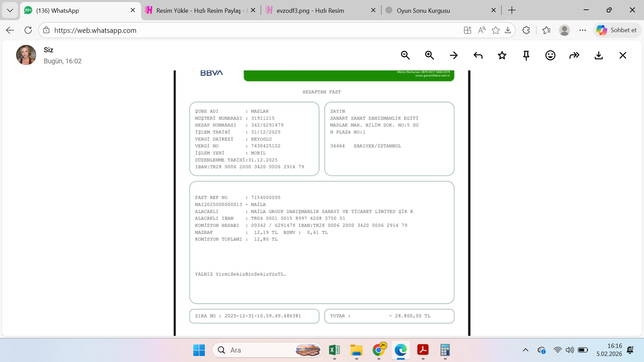Open Adobe Acrobat from the taskbar
Image resolution: width=644 pixels, height=362 pixels.
click(423, 350)
